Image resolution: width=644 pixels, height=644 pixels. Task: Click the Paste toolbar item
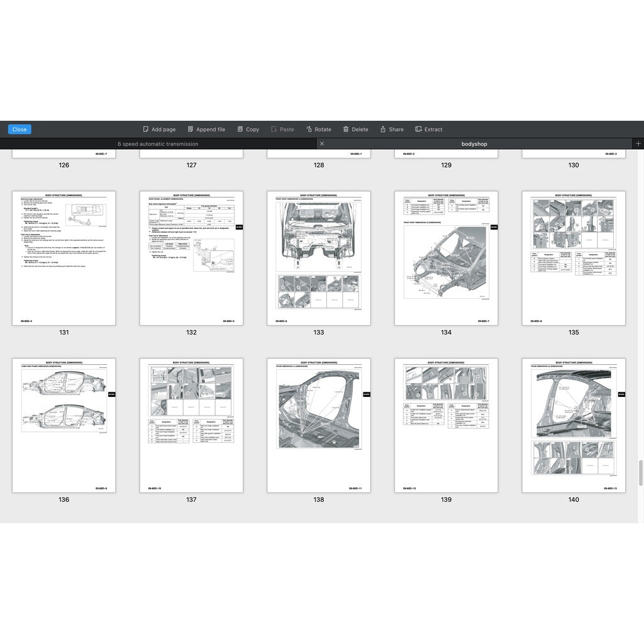[282, 130]
